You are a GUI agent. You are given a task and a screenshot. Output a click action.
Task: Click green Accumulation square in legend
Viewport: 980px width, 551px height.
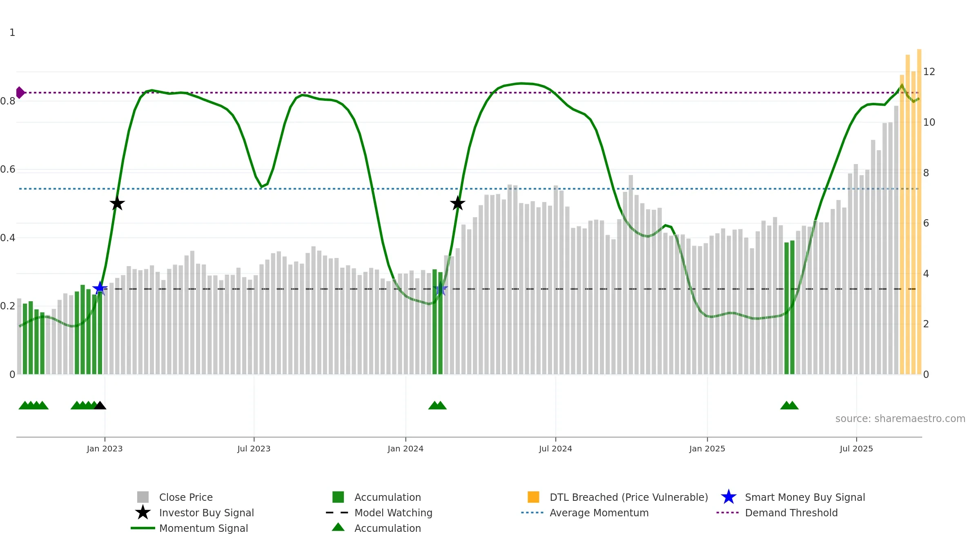point(338,497)
